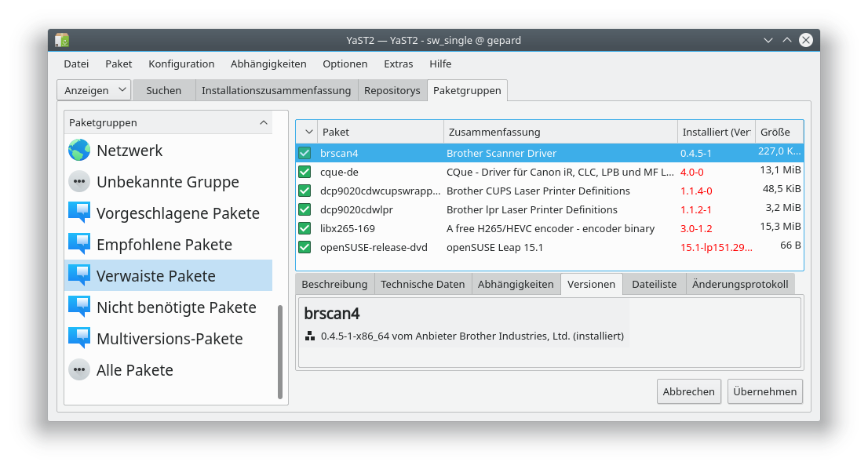
Task: Sort by the Installiert (Ver column header
Action: (x=717, y=133)
